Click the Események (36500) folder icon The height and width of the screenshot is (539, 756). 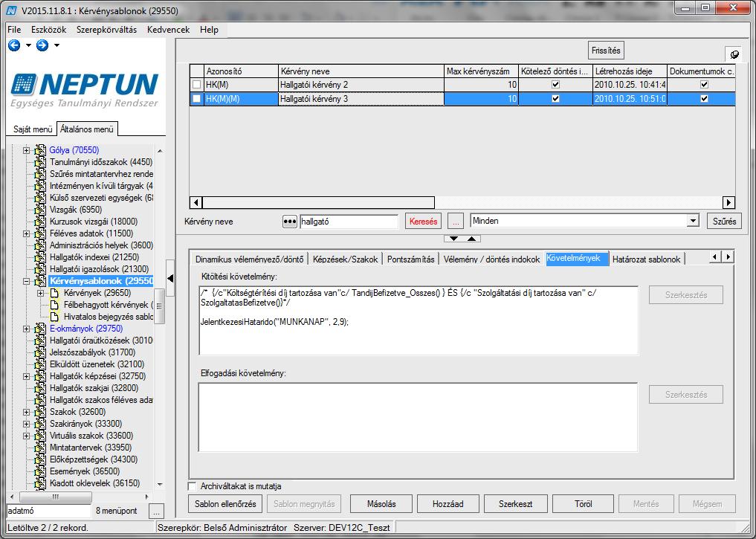40,471
